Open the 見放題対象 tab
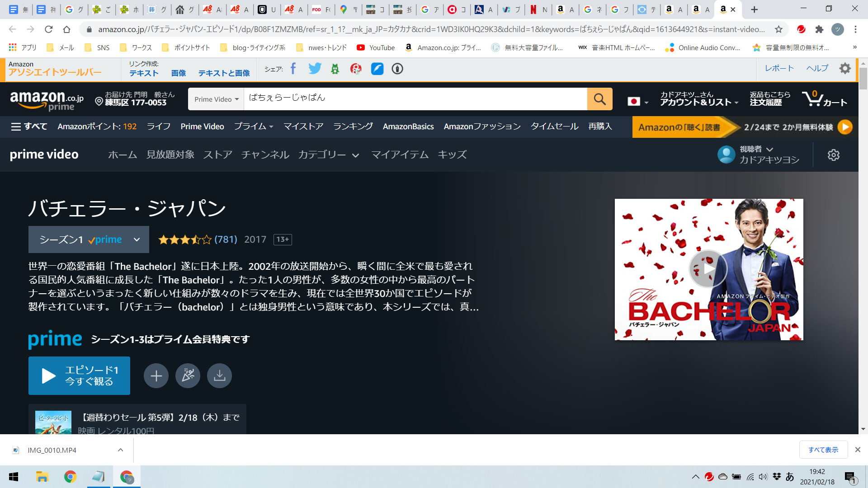The width and height of the screenshot is (868, 488). 170,155
